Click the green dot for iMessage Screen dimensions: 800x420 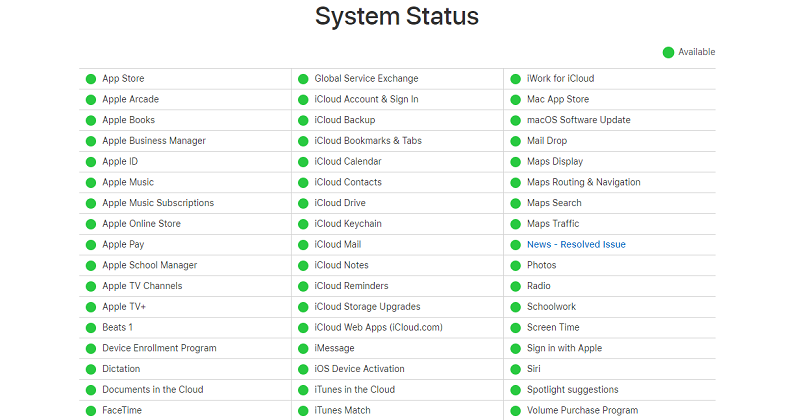303,349
